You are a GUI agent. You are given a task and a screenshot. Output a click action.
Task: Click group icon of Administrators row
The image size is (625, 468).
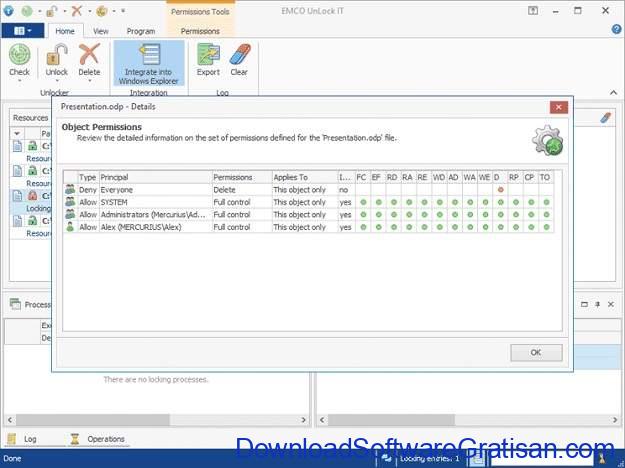70,214
